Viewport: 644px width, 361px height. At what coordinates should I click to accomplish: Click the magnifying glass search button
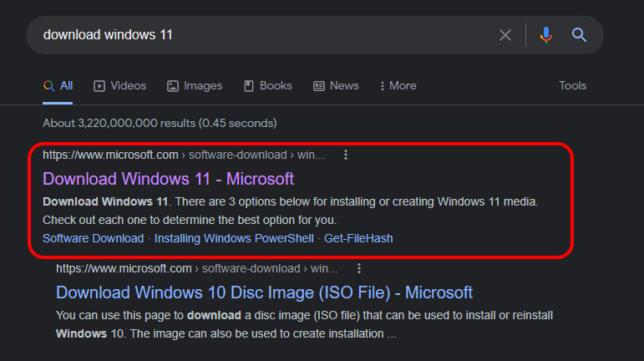click(x=579, y=35)
